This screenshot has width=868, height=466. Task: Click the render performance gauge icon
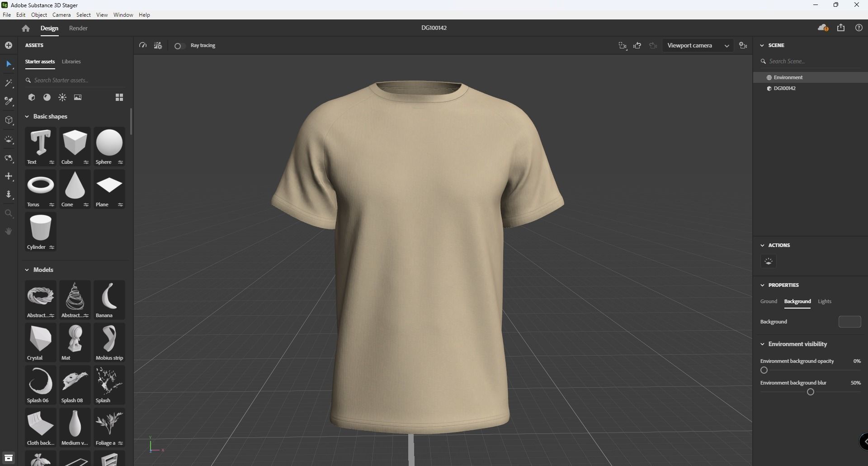point(143,45)
